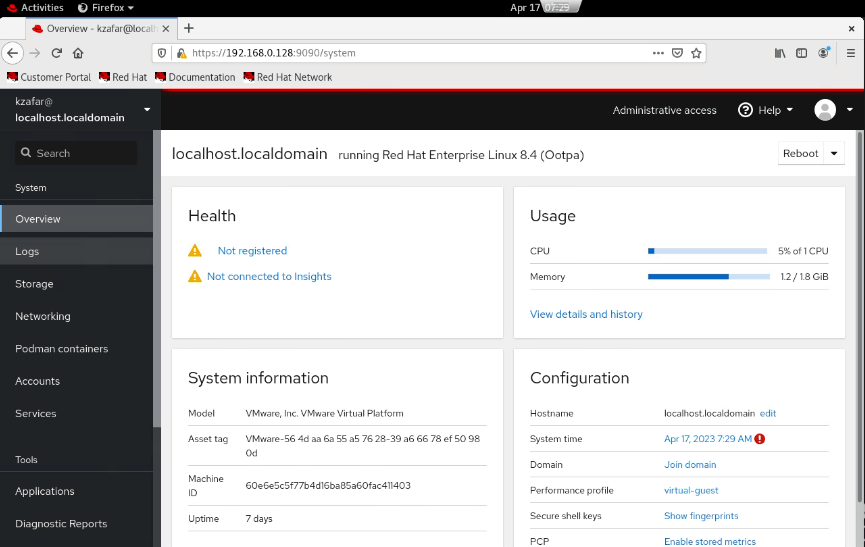The height and width of the screenshot is (547, 865).
Task: Open the Firefox library icon
Action: click(779, 53)
